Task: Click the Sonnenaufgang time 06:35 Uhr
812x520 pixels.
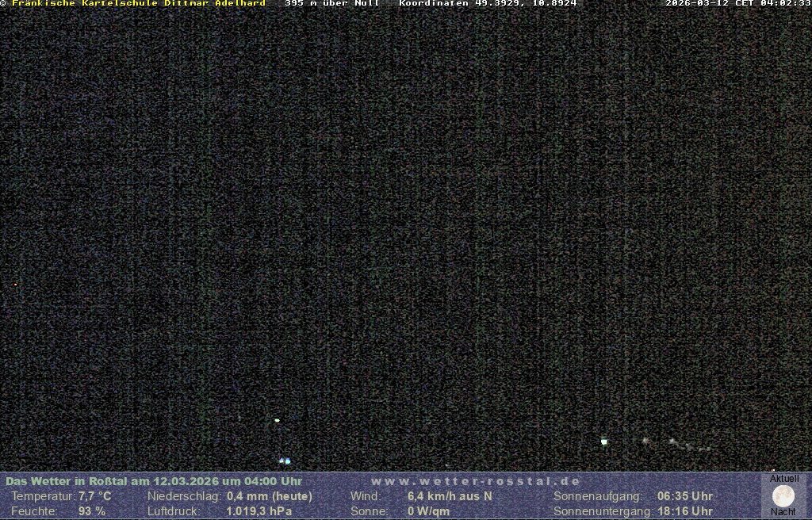Action: click(685, 496)
